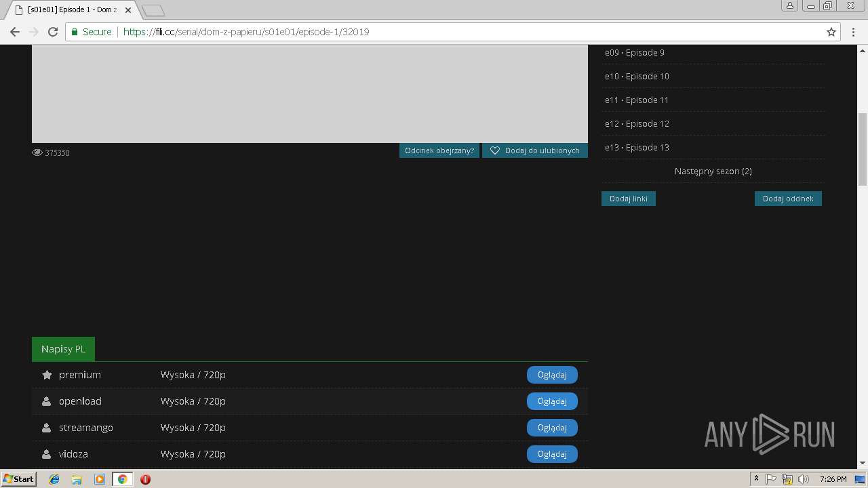868x488 pixels.
Task: Click the Secure padlock icon
Action: click(x=75, y=32)
